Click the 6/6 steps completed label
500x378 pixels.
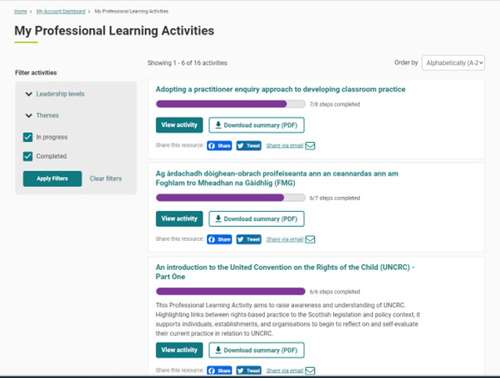point(335,292)
